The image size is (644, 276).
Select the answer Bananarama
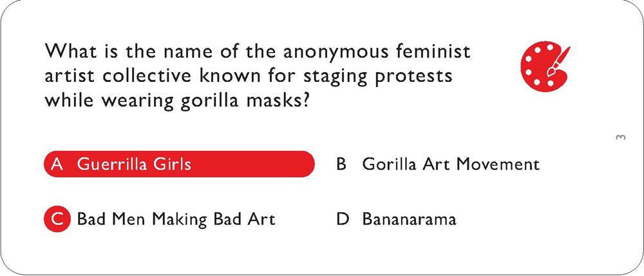coord(409,219)
